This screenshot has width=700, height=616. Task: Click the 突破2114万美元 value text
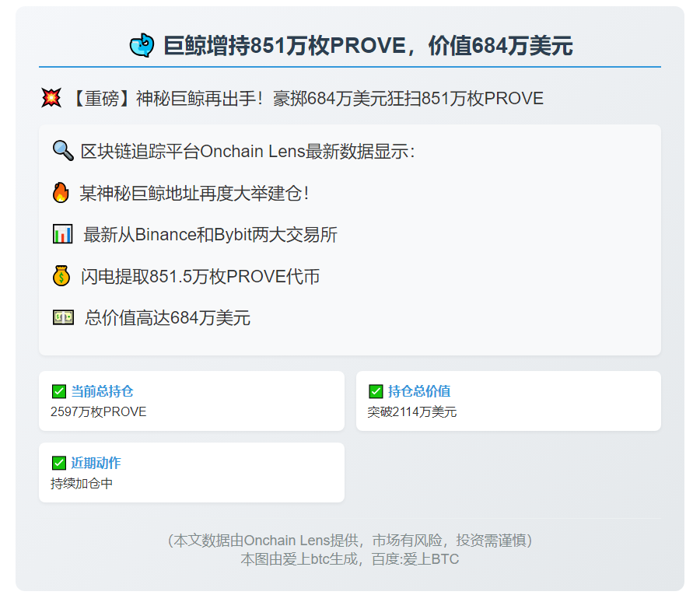pos(412,411)
